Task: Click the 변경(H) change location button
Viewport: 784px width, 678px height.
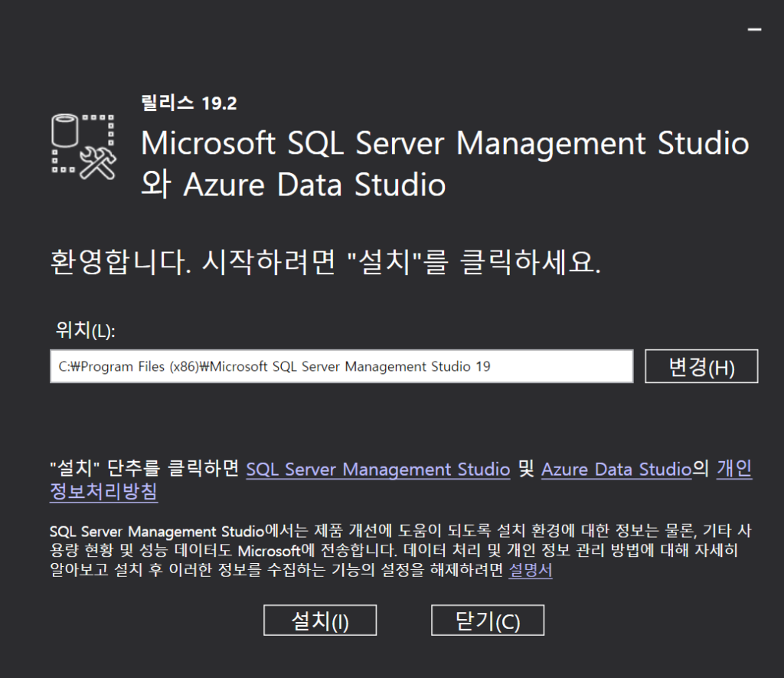Action: point(701,366)
